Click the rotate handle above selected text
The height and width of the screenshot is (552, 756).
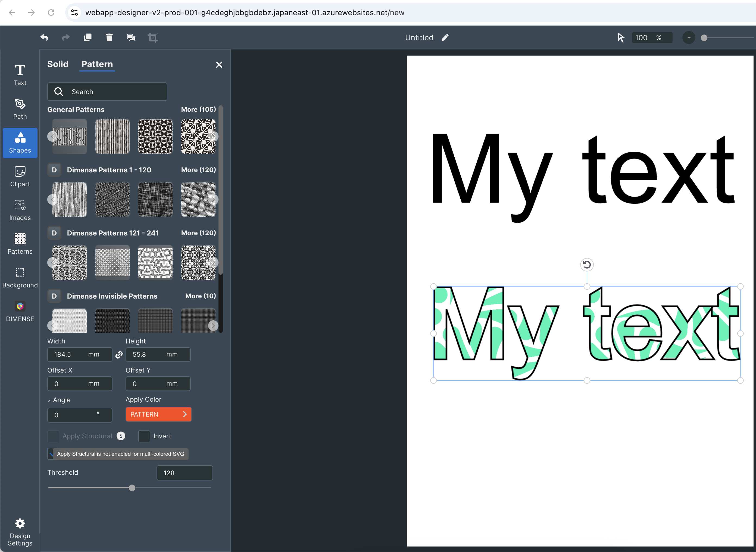pyautogui.click(x=587, y=265)
